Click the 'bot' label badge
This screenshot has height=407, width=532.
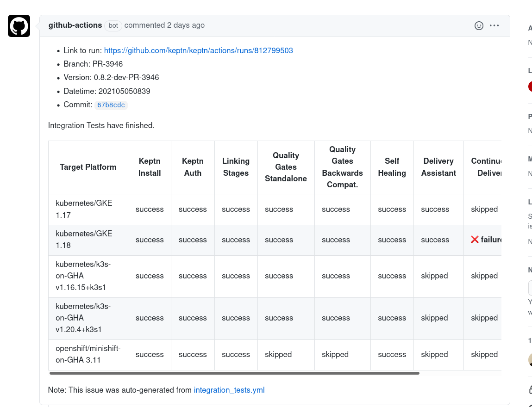(x=113, y=25)
